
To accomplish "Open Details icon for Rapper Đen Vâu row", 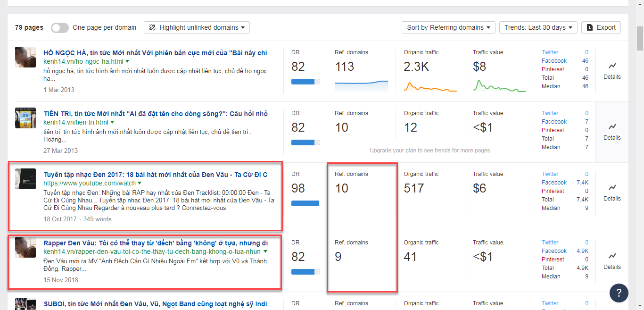I will pyautogui.click(x=612, y=256).
